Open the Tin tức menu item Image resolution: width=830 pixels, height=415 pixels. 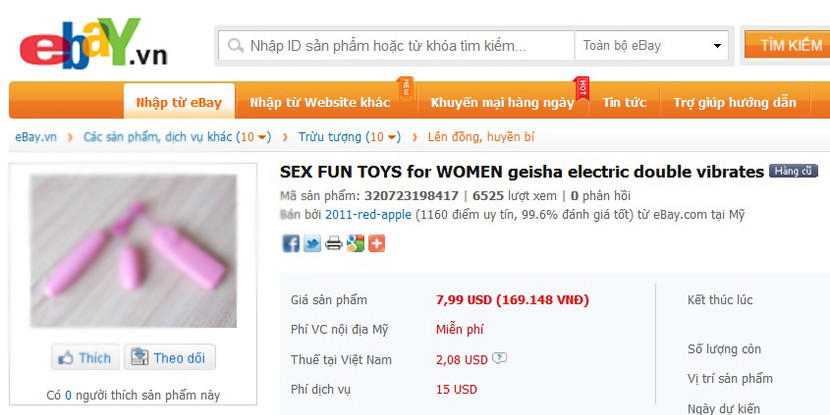click(625, 102)
